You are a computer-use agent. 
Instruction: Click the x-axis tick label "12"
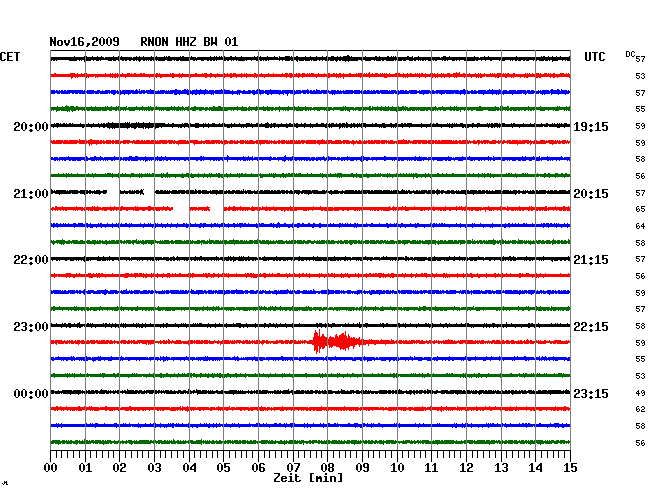pos(466,468)
